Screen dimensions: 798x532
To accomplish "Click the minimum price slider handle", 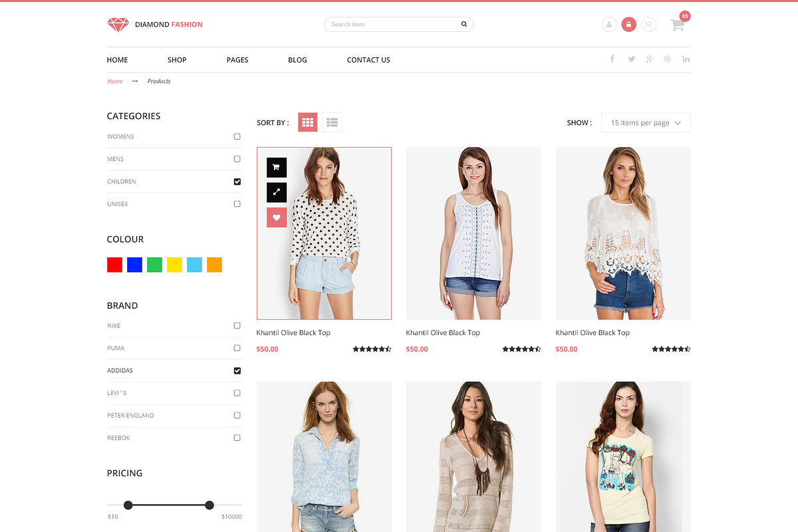I will point(128,505).
